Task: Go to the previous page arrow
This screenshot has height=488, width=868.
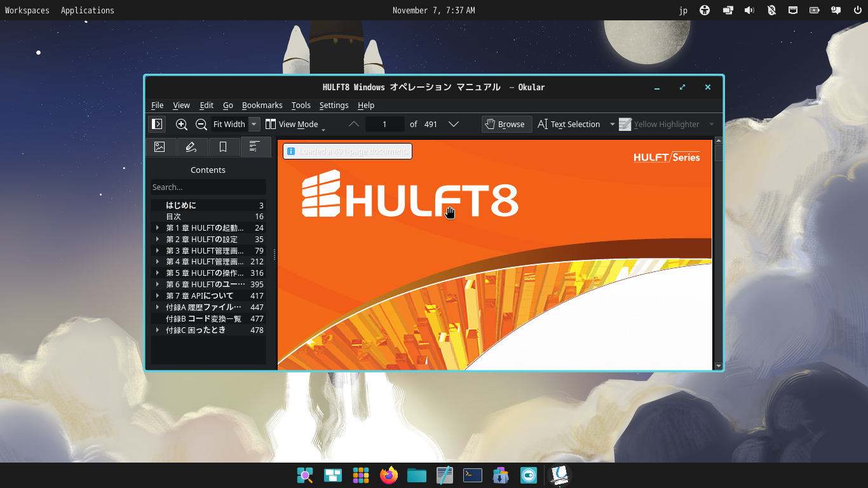Action: 354,125
